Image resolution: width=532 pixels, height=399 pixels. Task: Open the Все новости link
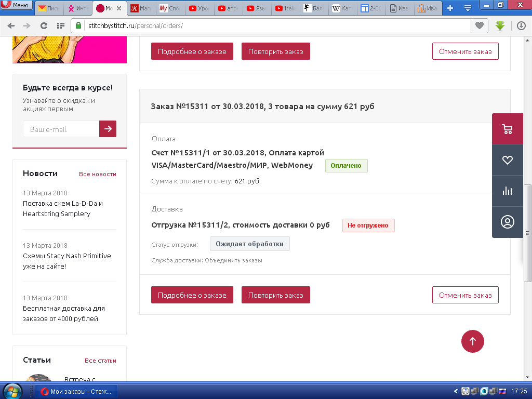(98, 174)
